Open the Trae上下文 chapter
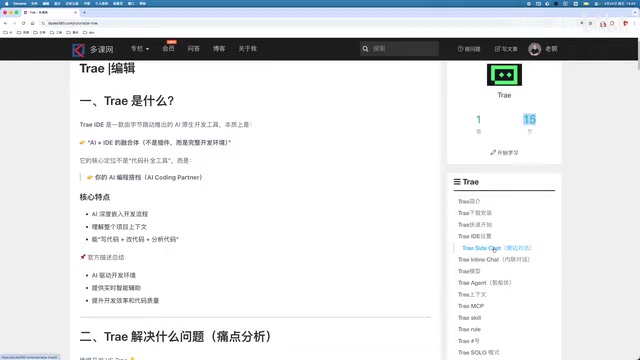 [472, 295]
